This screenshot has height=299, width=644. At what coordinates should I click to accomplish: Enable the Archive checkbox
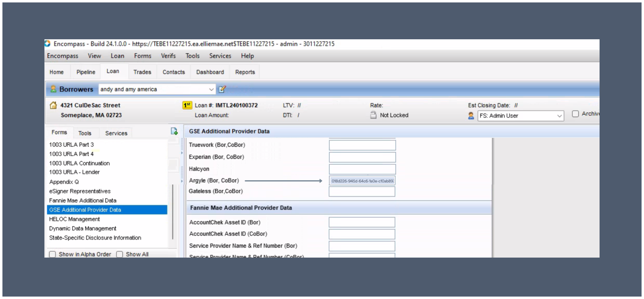(x=575, y=114)
